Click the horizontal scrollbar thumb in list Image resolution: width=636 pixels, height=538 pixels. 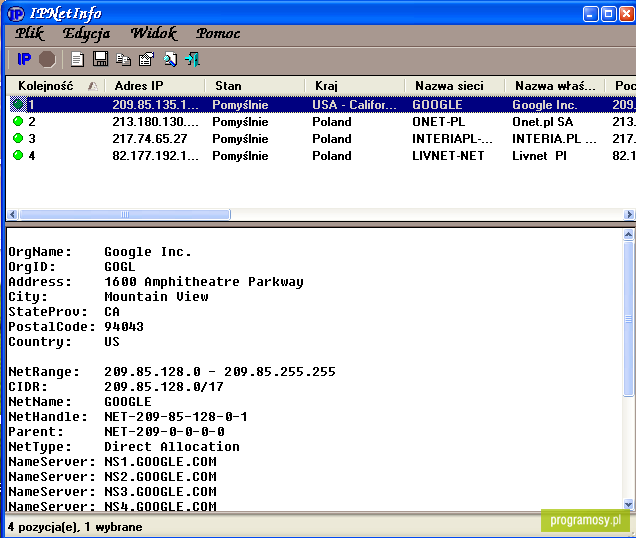tap(125, 214)
